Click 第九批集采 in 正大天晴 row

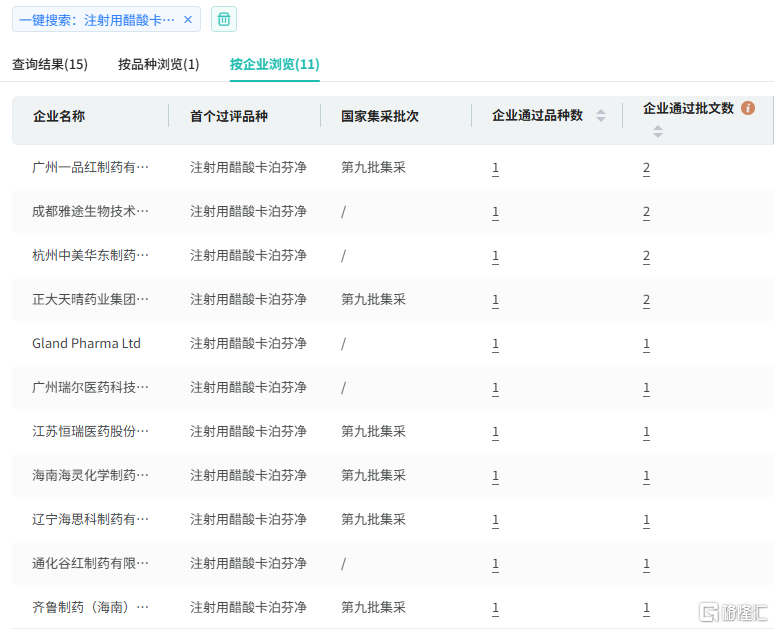(373, 299)
